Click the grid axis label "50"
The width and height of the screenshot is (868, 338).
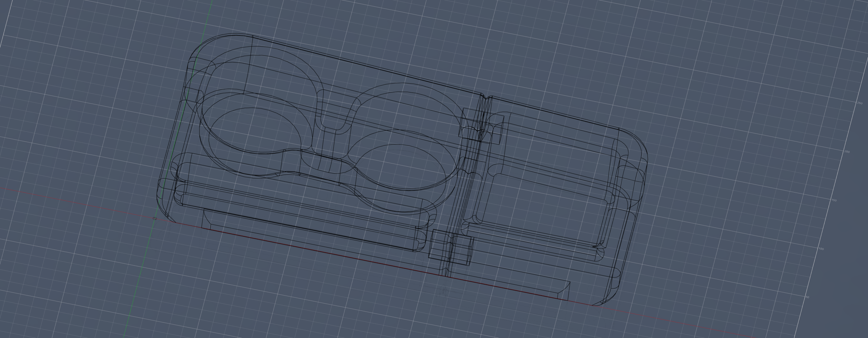[x=807, y=297]
